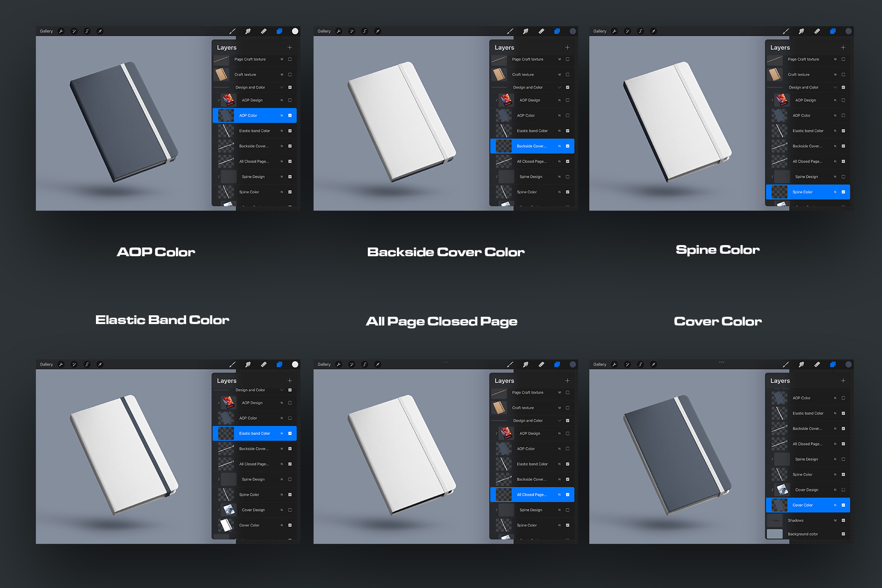Hide Background color layer in bottom-right screenshot
This screenshot has height=588, width=882.
pyautogui.click(x=843, y=534)
